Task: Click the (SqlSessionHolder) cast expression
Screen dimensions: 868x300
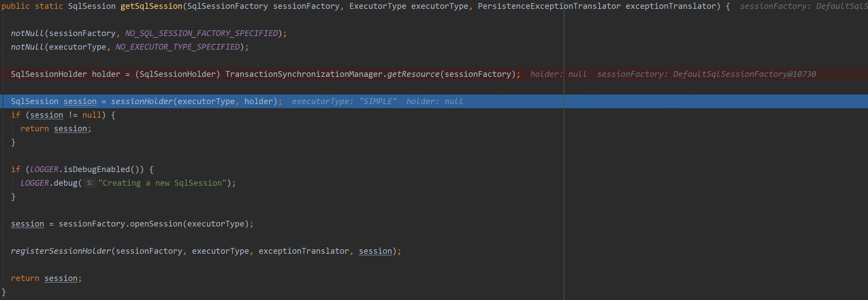Action: click(x=178, y=74)
